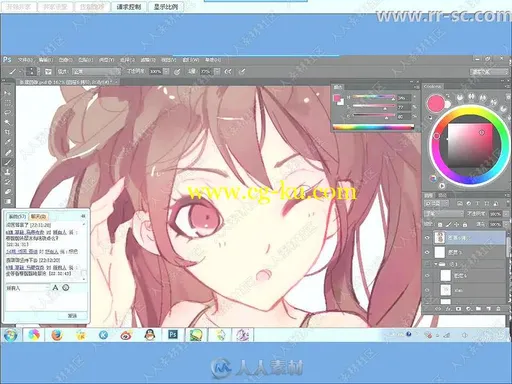Select the Eyedropper tool
512x384 pixels.
[7, 142]
